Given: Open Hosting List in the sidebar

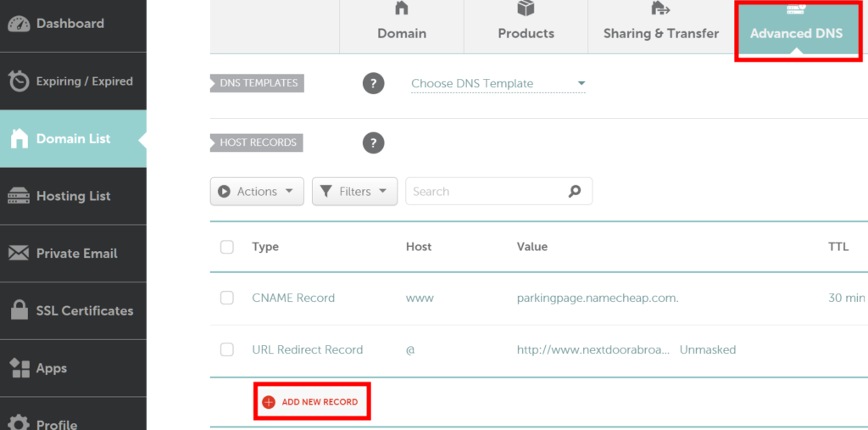Looking at the screenshot, I should tap(73, 196).
